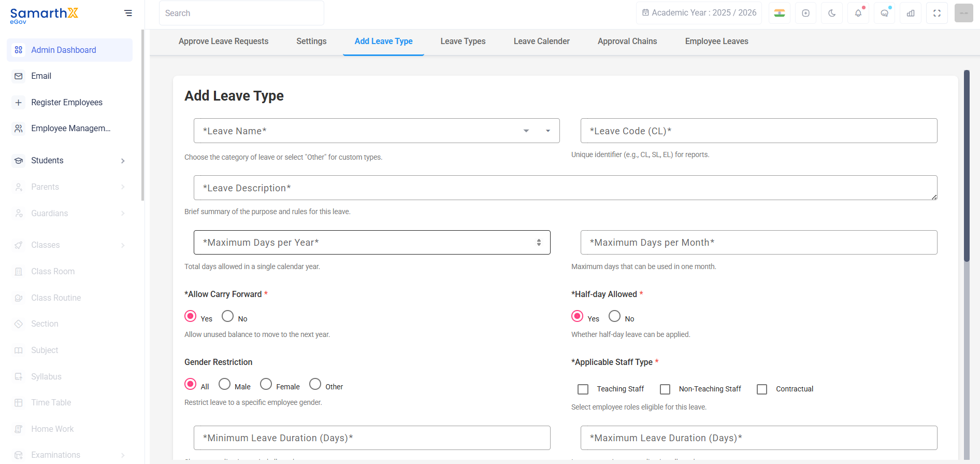This screenshot has width=980, height=464.
Task: Open Academic Year 2025 / 2026 selector
Action: (x=699, y=13)
